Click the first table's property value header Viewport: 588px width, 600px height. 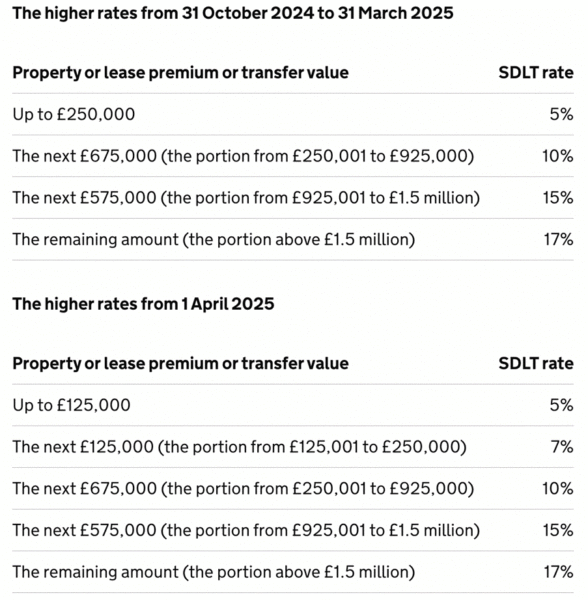pyautogui.click(x=181, y=73)
